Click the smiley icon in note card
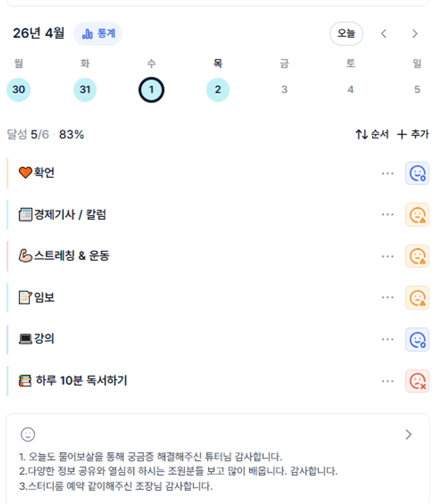Screen dimensions: 438x504 pos(28,435)
